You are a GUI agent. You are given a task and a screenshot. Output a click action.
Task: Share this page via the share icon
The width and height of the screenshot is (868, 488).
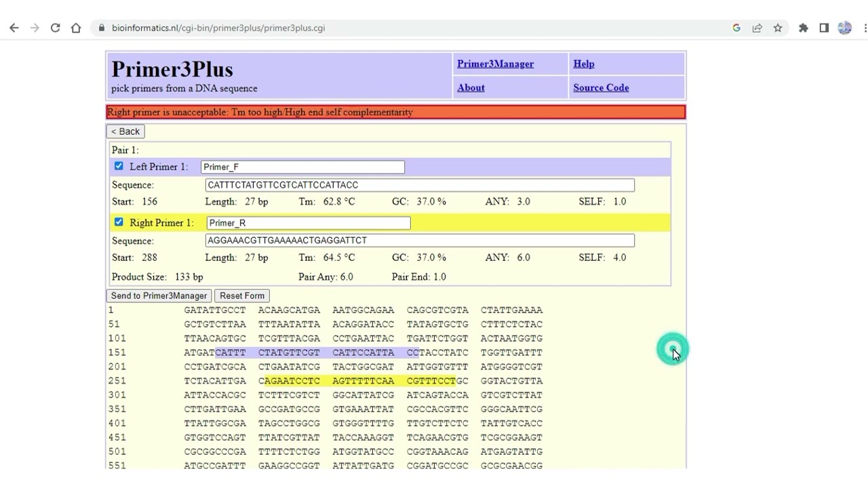click(x=757, y=28)
